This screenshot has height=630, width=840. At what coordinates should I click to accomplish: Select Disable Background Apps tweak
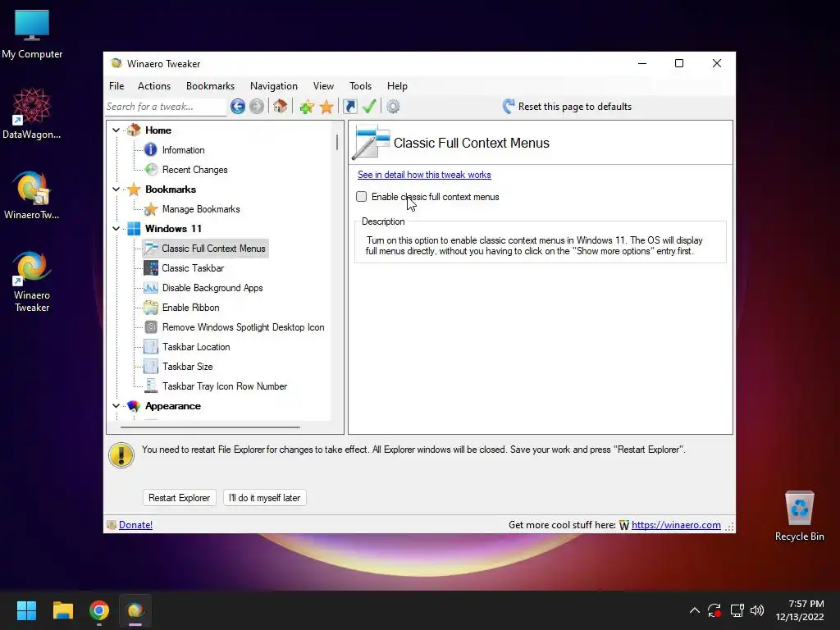point(212,288)
